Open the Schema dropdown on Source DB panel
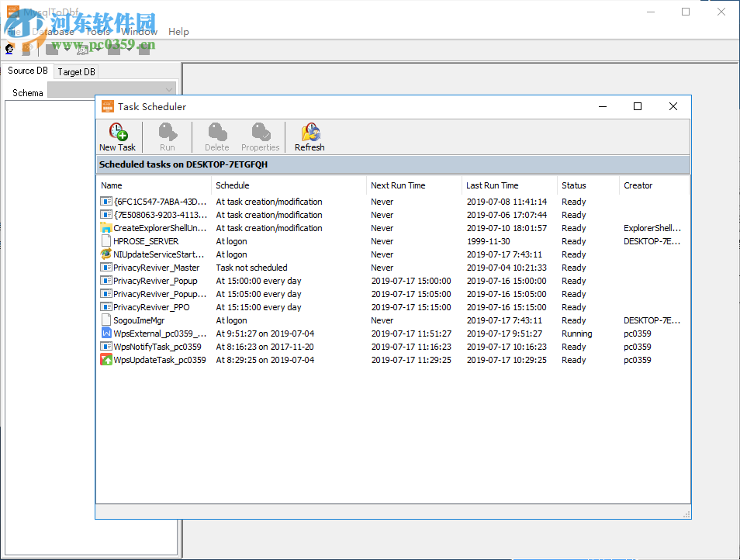This screenshot has width=740, height=560. tap(169, 89)
